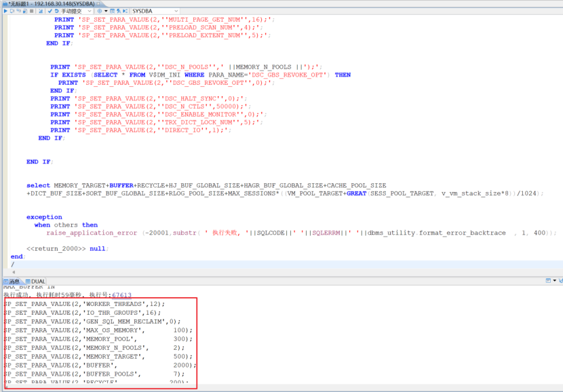This screenshot has height=392, width=563.
Task: Click the PRINT 'DSC_N_CTLS' line
Action: pos(151,106)
